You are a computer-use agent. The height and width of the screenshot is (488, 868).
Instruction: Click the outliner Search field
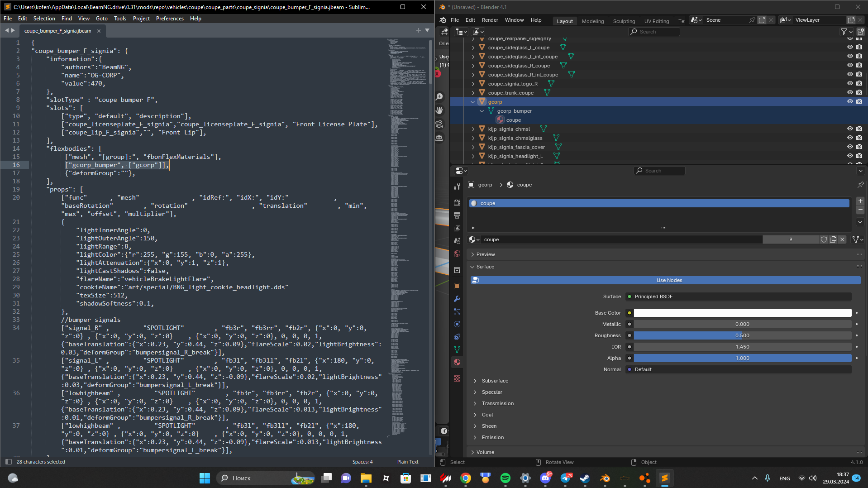point(654,32)
